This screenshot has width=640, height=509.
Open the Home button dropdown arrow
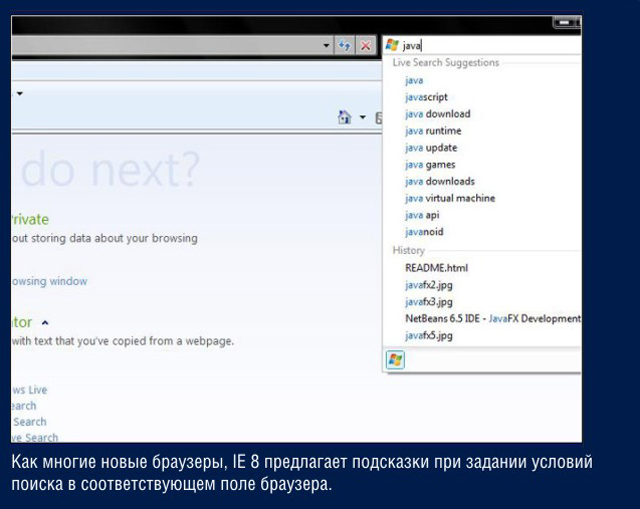tap(362, 118)
